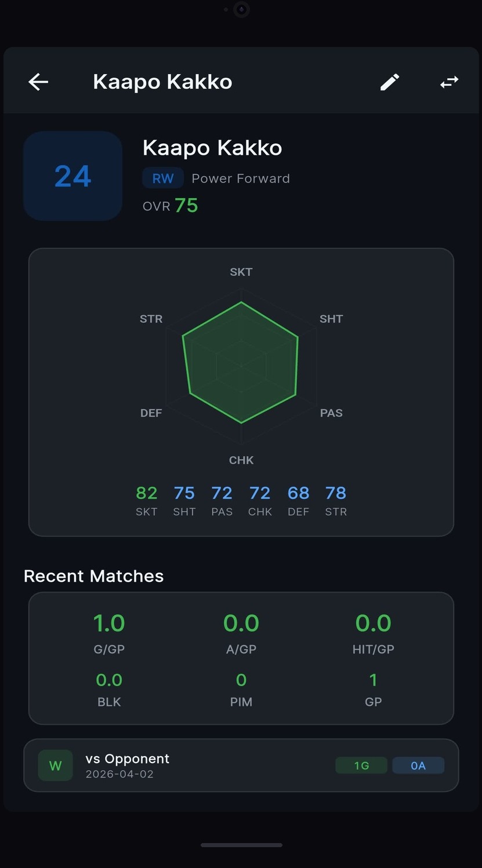Tap the DEF rating value 68
This screenshot has width=482, height=868.
[x=298, y=493]
